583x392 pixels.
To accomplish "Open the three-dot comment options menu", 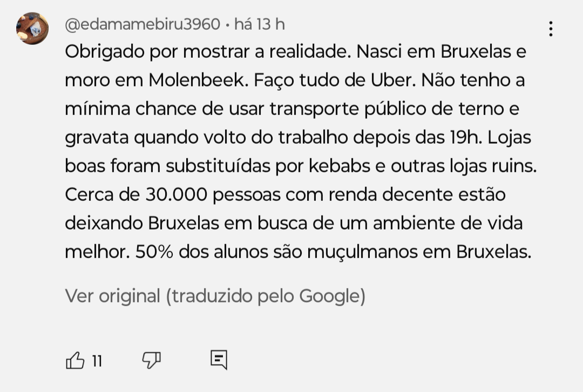I will (x=551, y=29).
